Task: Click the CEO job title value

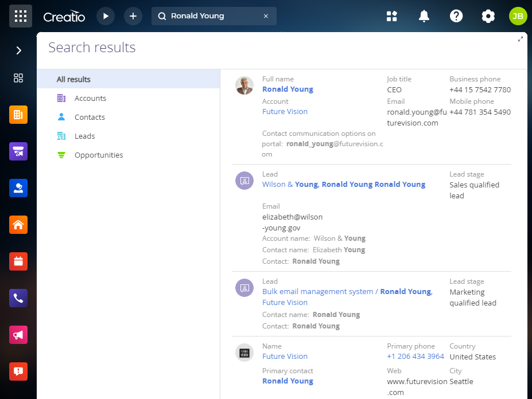Action: [394, 90]
